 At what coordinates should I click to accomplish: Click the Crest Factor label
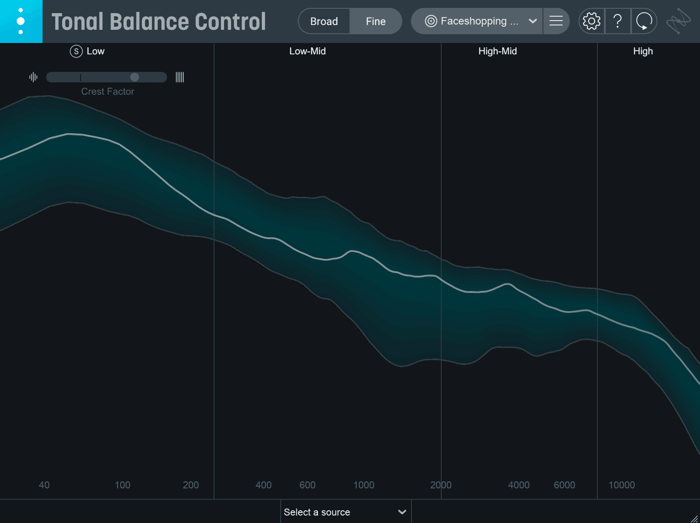pos(108,91)
